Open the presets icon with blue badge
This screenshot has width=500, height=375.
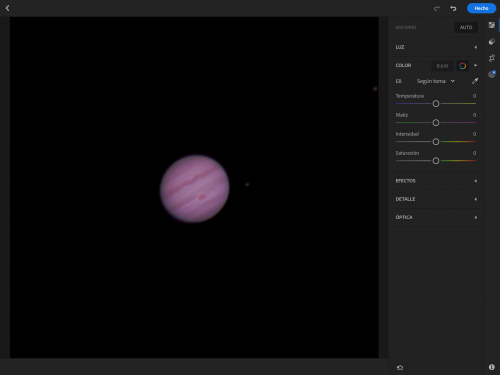pos(492,74)
